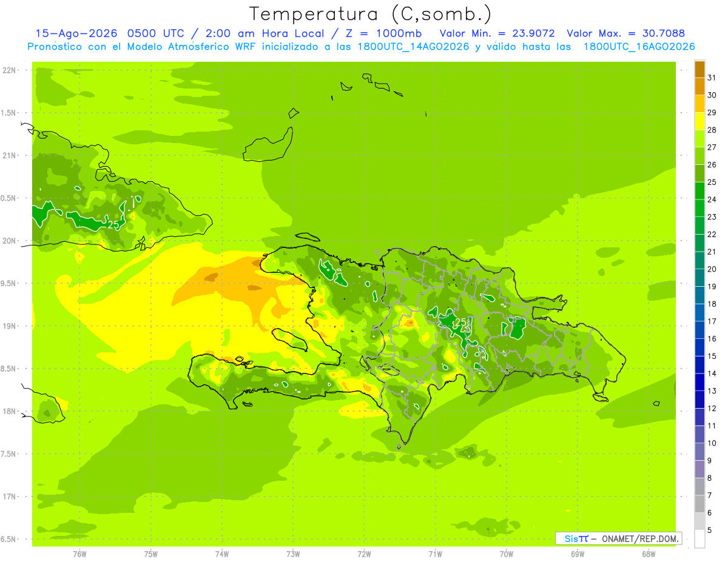This screenshot has width=728, height=562.
Task: Click the '73W' longitude axis label
Action: [x=293, y=554]
